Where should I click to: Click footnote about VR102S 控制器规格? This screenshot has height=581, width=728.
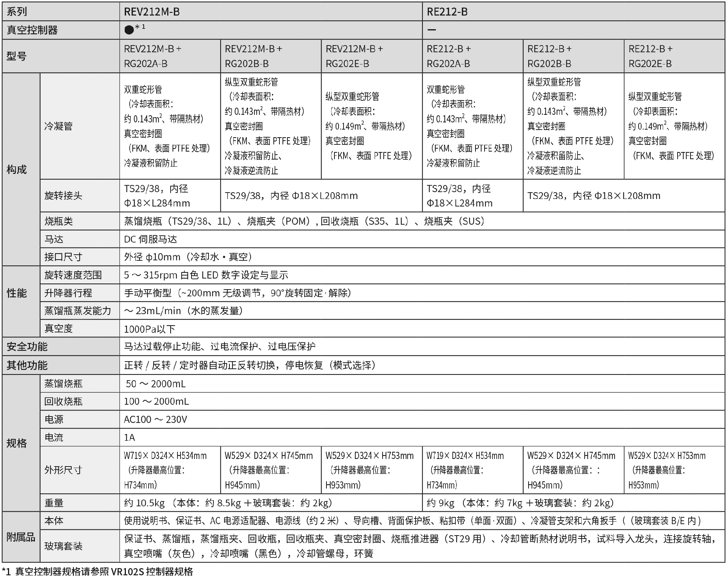pos(97,572)
